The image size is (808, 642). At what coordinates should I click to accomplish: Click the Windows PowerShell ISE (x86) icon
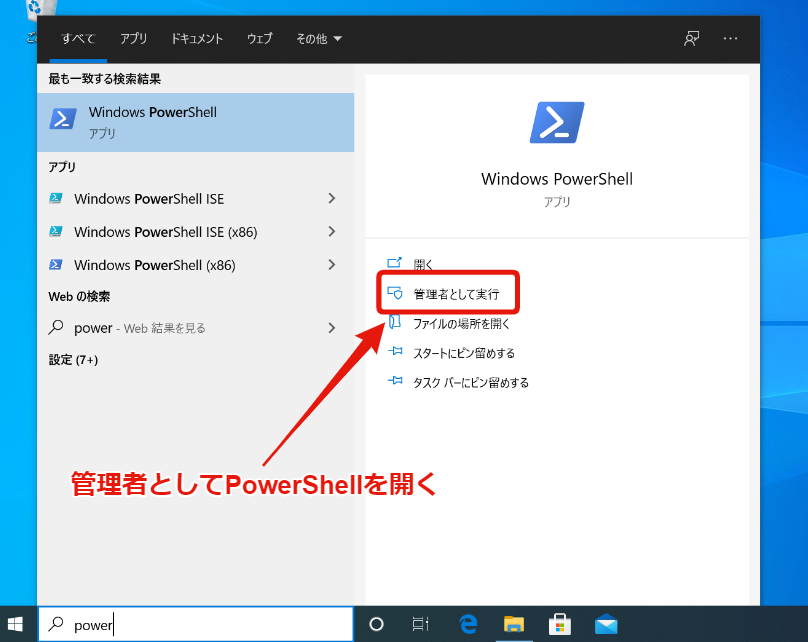point(56,231)
